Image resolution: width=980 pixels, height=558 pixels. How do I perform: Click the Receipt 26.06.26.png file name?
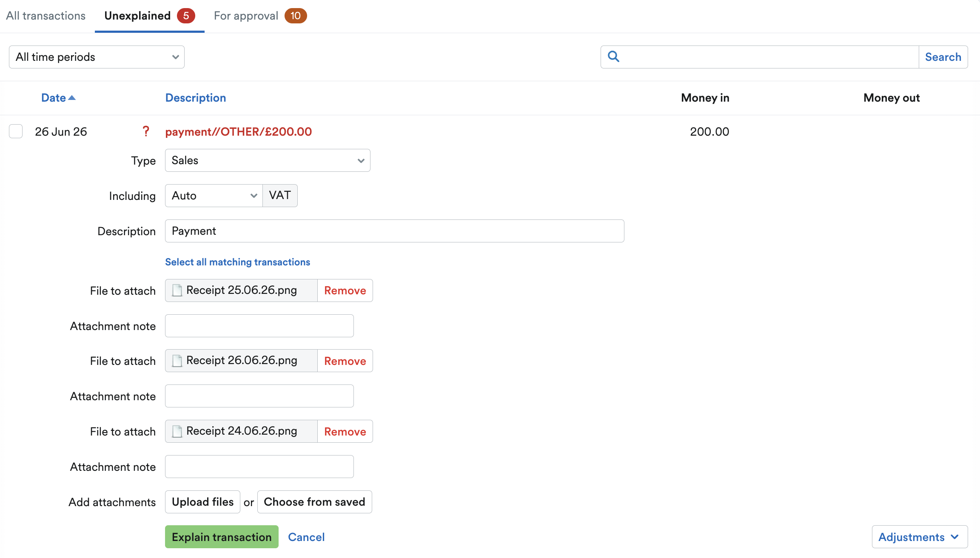click(242, 360)
